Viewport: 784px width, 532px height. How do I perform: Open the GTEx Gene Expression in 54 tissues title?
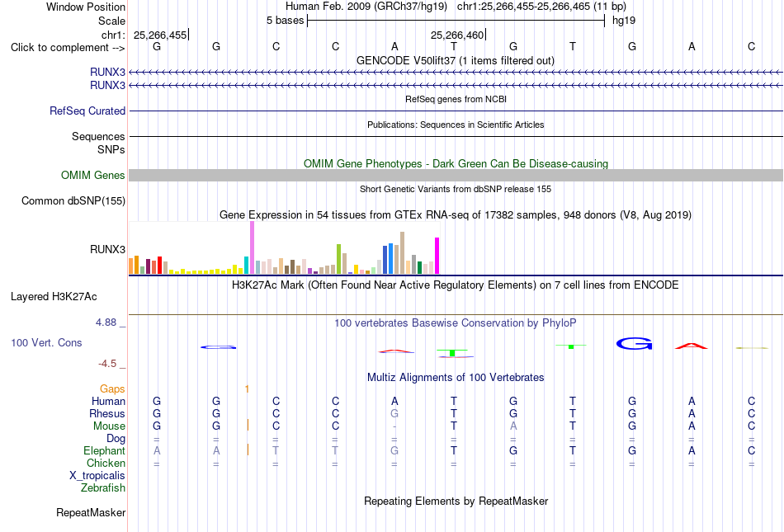coord(456,214)
